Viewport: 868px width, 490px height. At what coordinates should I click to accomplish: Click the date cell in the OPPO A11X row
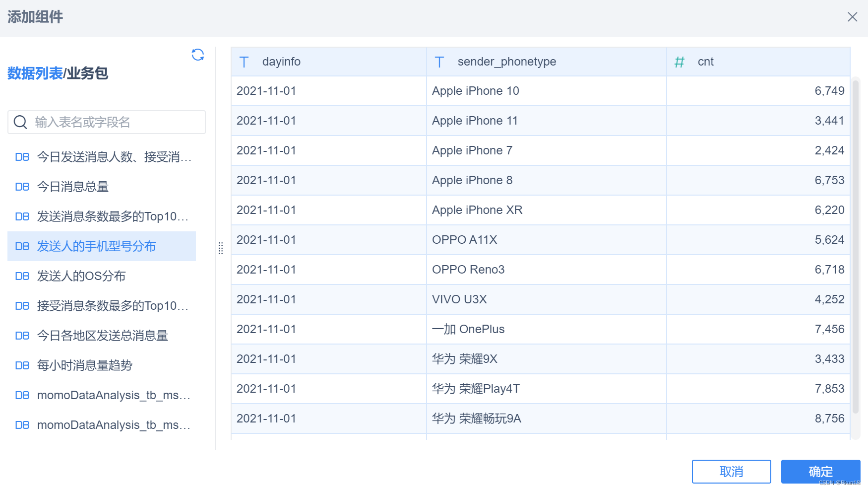tap(329, 240)
